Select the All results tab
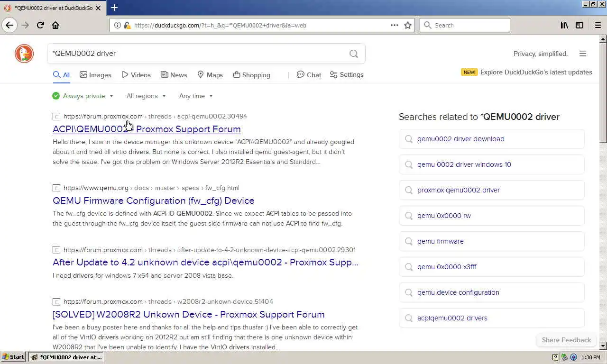607x364 pixels. click(x=61, y=75)
